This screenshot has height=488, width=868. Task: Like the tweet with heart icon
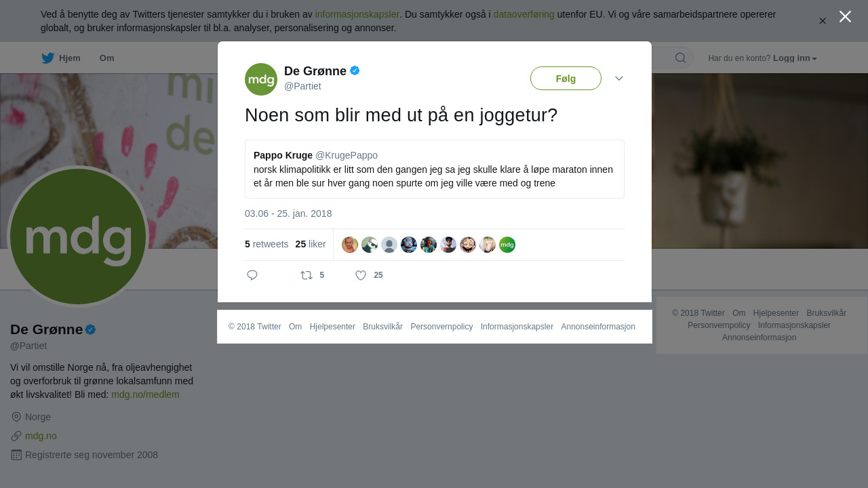(361, 275)
